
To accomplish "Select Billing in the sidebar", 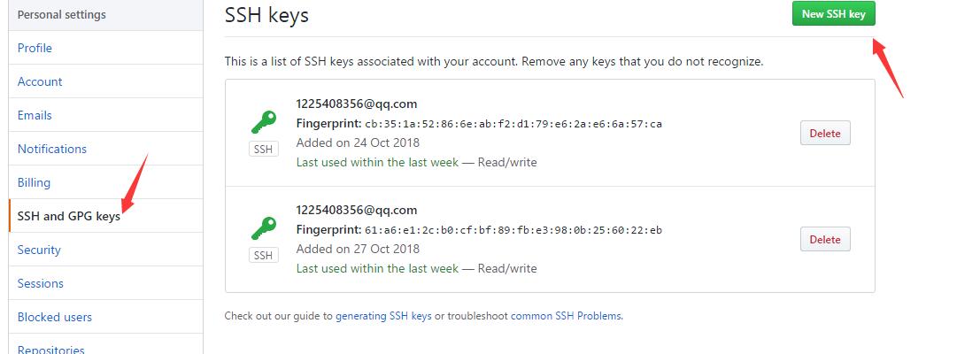I will tap(34, 183).
